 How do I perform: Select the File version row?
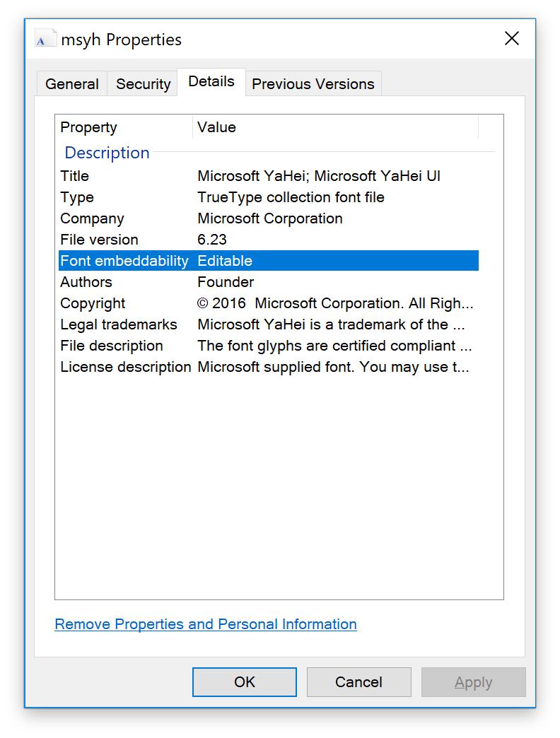tap(268, 240)
